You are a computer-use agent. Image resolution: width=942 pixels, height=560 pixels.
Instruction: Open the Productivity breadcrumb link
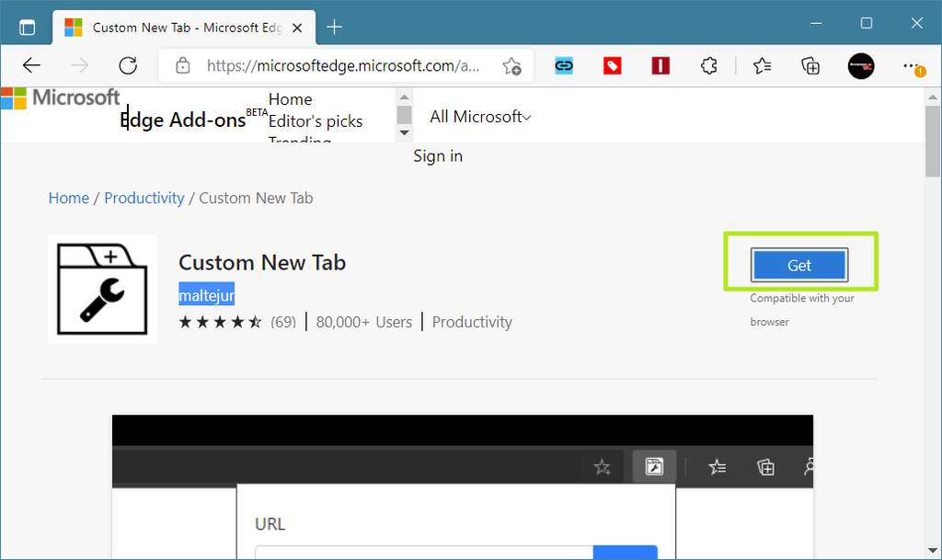[x=144, y=198]
